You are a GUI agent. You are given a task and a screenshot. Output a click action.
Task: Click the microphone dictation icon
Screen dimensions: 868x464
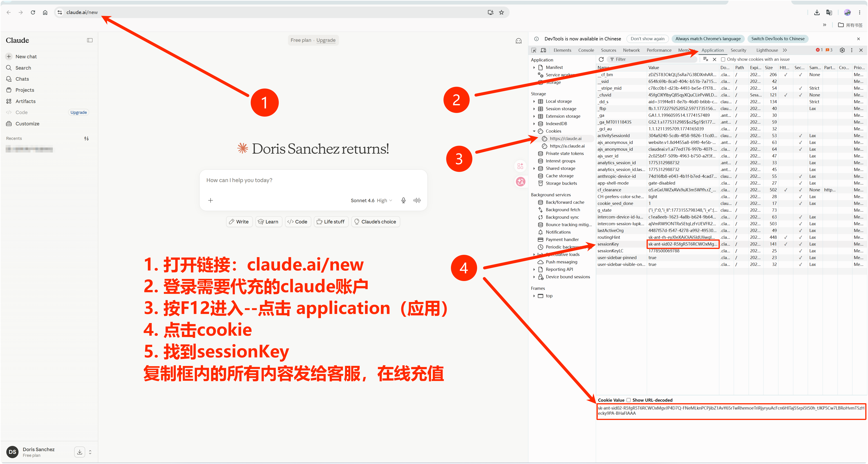(403, 200)
